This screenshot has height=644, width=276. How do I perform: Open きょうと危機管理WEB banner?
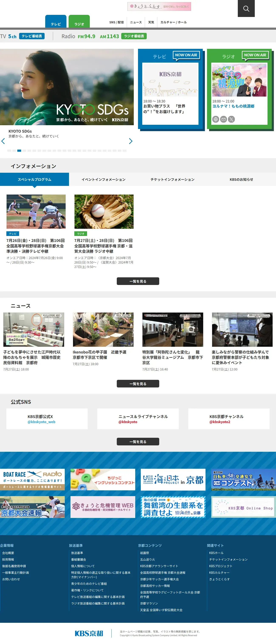(103, 507)
